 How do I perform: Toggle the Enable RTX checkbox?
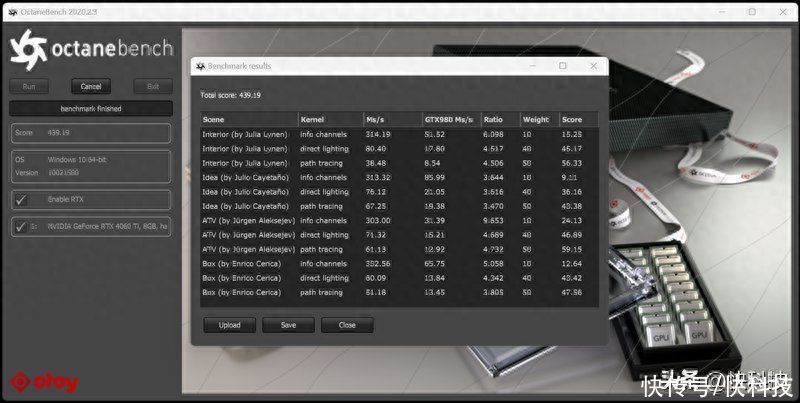pyautogui.click(x=21, y=200)
